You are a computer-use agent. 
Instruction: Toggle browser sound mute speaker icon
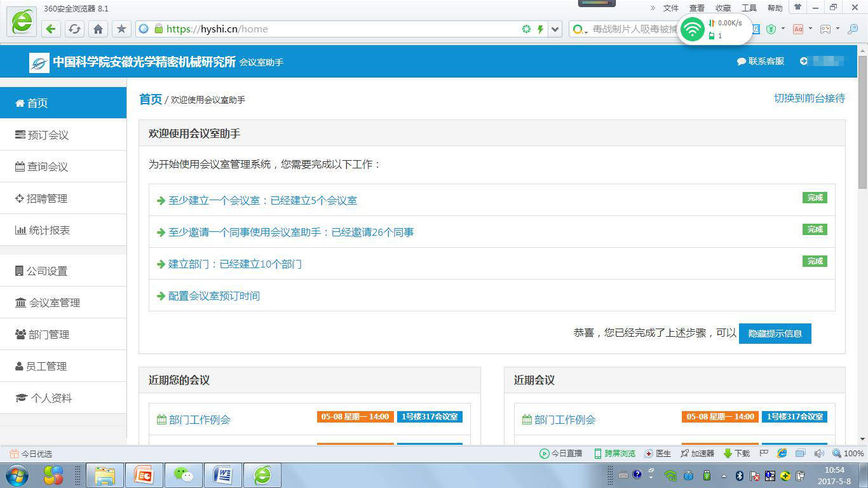click(x=818, y=453)
